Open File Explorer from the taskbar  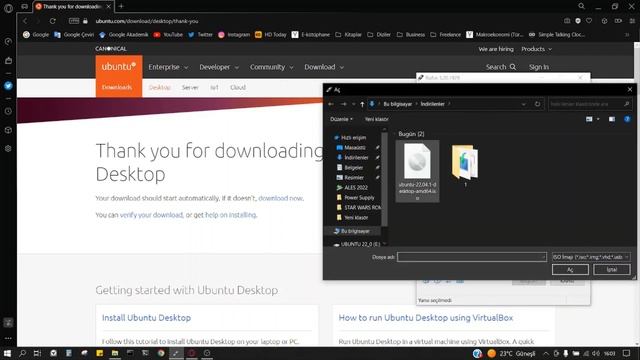[115, 353]
